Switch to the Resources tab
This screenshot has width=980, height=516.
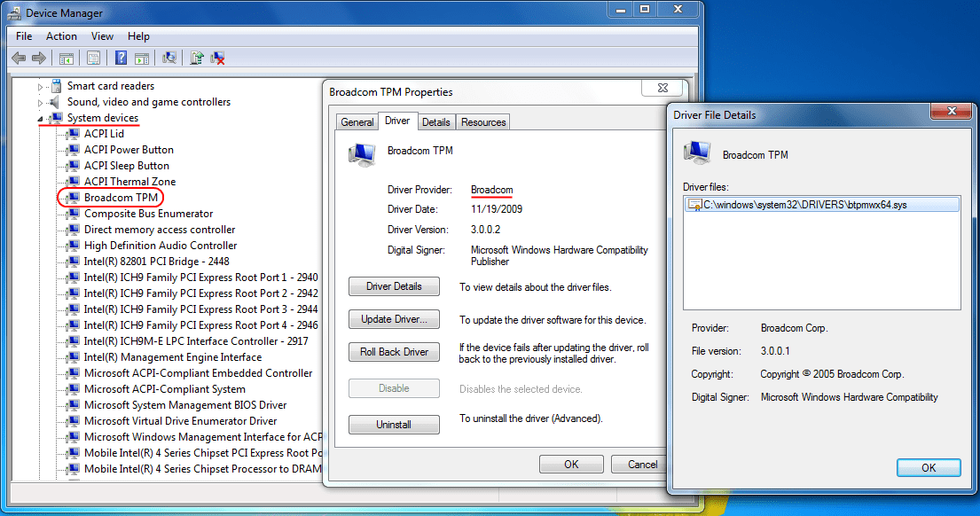click(x=483, y=122)
